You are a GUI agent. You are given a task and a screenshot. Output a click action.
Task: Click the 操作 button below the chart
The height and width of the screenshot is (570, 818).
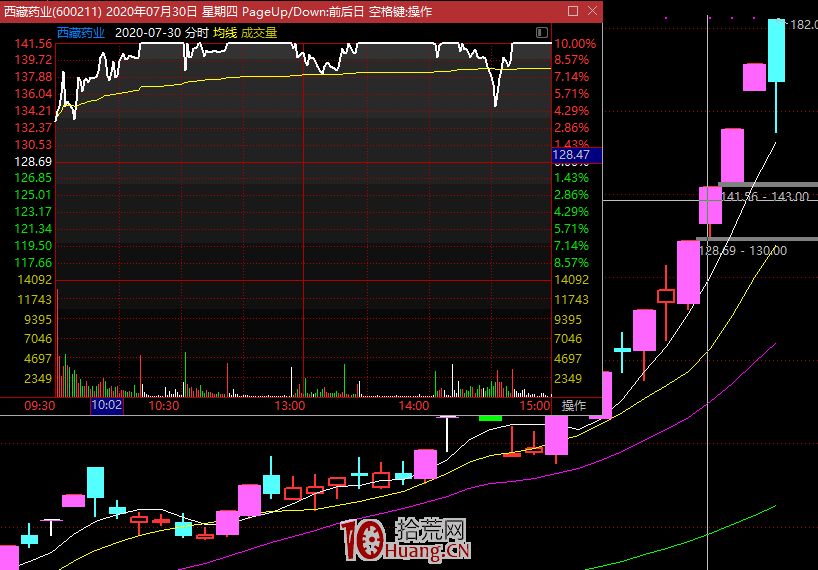pyautogui.click(x=573, y=406)
